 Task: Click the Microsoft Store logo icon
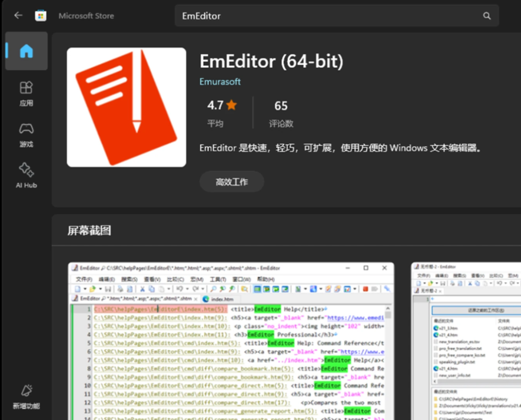(41, 16)
